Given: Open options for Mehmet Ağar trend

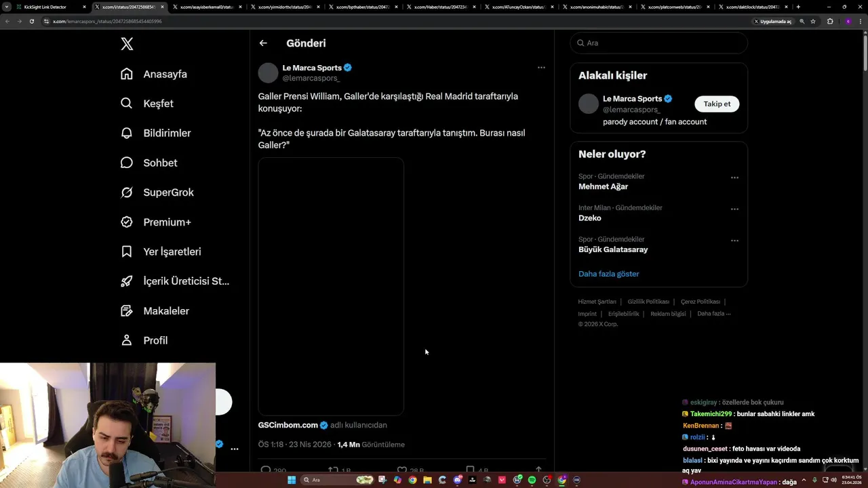Looking at the screenshot, I should [x=734, y=178].
